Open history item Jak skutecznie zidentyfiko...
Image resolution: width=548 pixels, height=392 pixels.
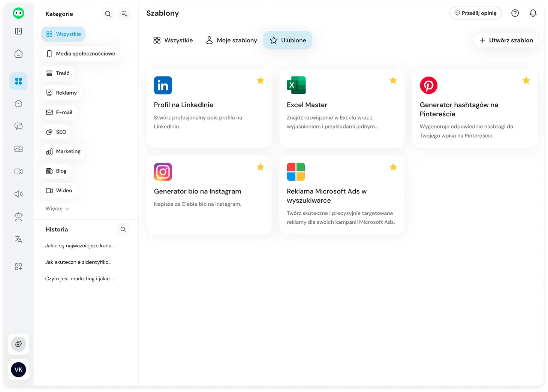point(78,262)
